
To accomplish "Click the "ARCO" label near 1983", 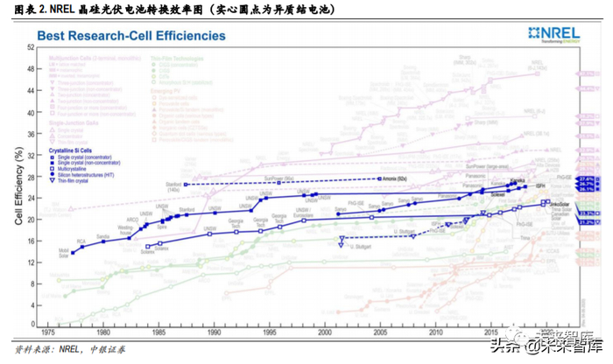I will pyautogui.click(x=132, y=220).
